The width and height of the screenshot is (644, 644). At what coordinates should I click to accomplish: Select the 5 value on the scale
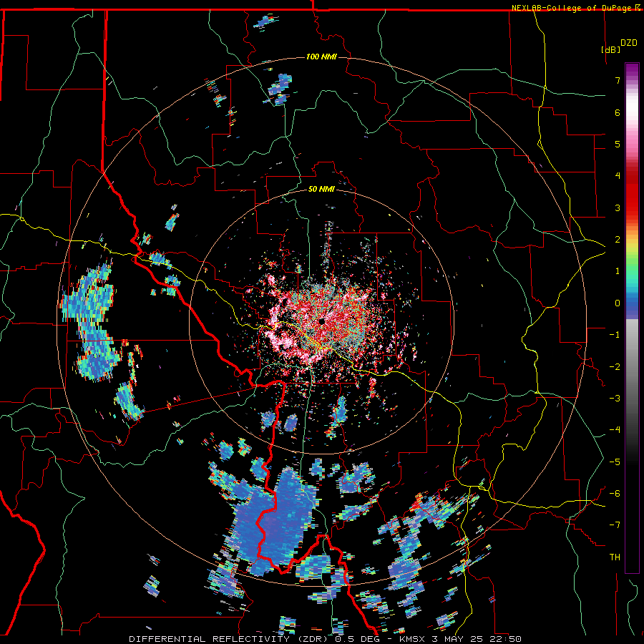[618, 144]
